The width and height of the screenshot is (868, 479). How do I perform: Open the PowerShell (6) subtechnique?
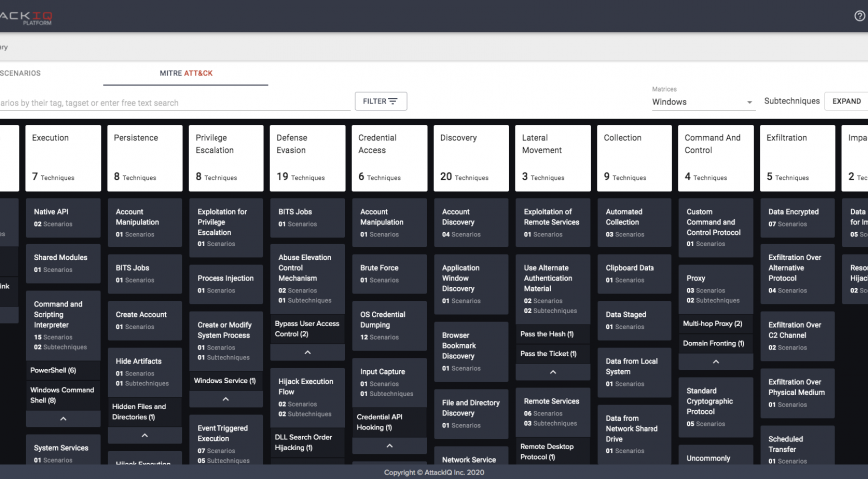(x=63, y=370)
